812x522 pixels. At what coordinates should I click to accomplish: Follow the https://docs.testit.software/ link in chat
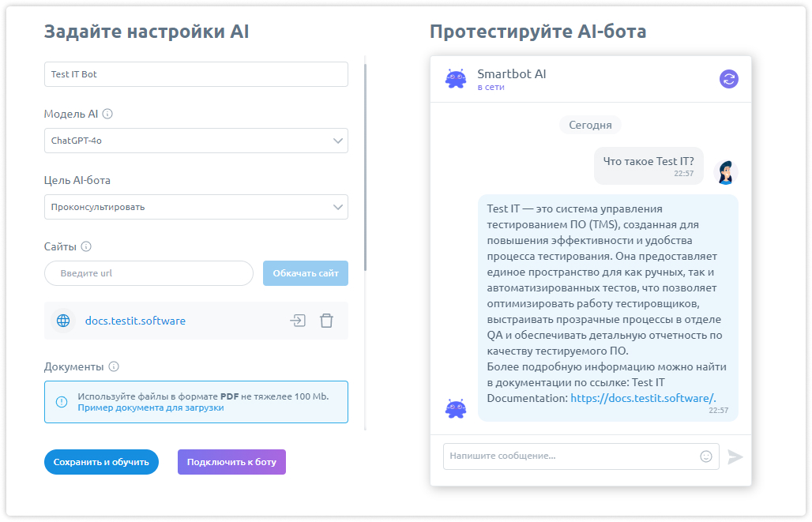tap(643, 398)
